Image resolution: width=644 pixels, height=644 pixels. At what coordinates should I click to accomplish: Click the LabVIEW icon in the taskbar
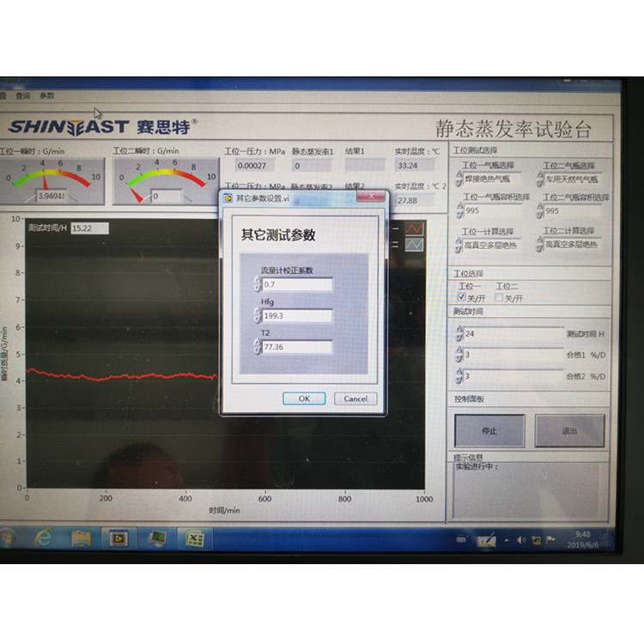pos(116,538)
